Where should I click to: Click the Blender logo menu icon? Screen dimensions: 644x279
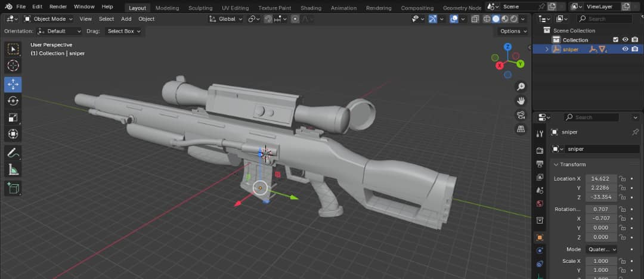(8, 7)
